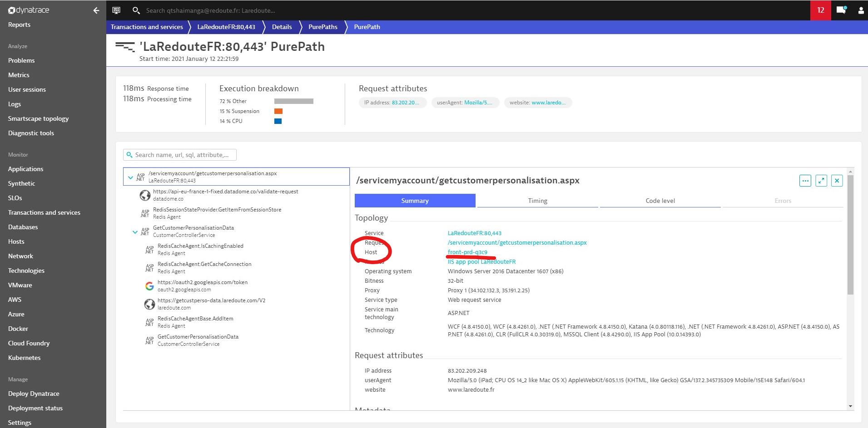Open the front-prd-q3c9 host link

point(467,252)
